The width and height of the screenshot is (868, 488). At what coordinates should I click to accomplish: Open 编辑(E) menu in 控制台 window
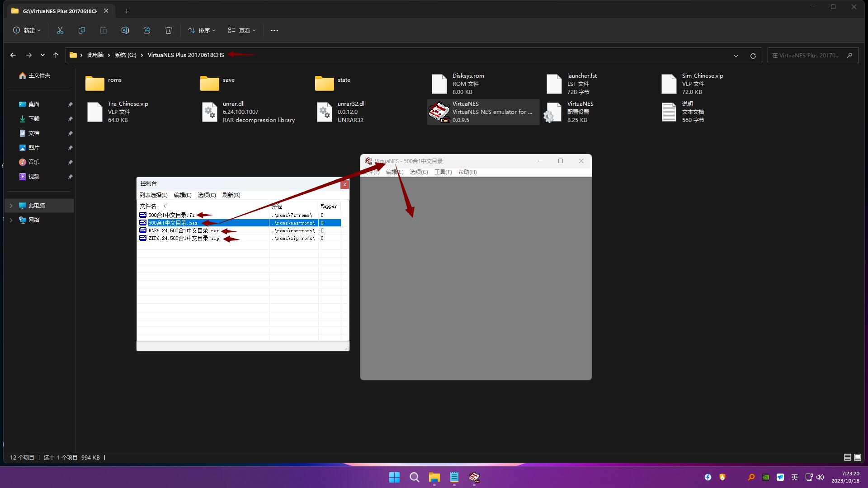[183, 195]
